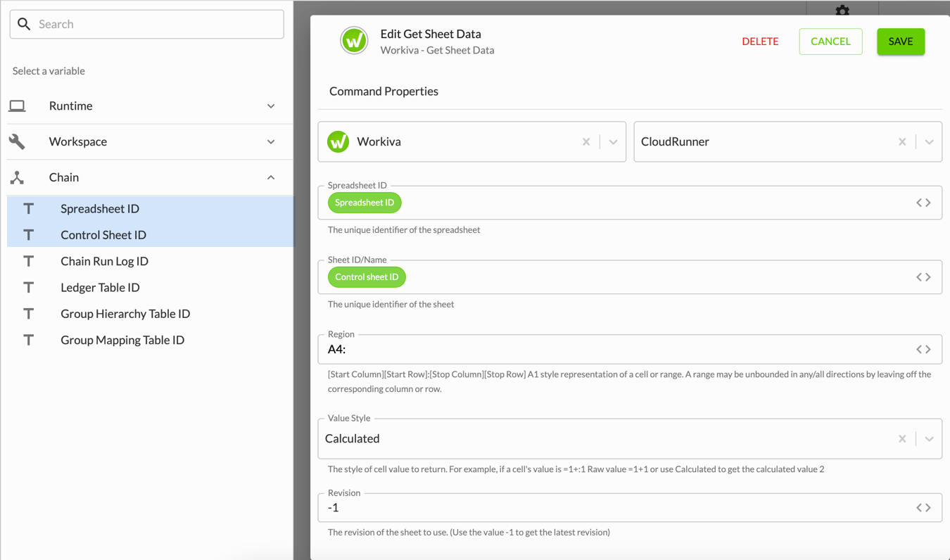Select the Spreadsheet ID variable
This screenshot has width=950, height=560.
[150, 208]
